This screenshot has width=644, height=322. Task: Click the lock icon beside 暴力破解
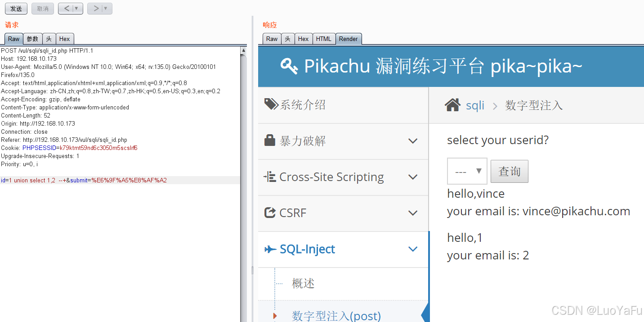(270, 141)
